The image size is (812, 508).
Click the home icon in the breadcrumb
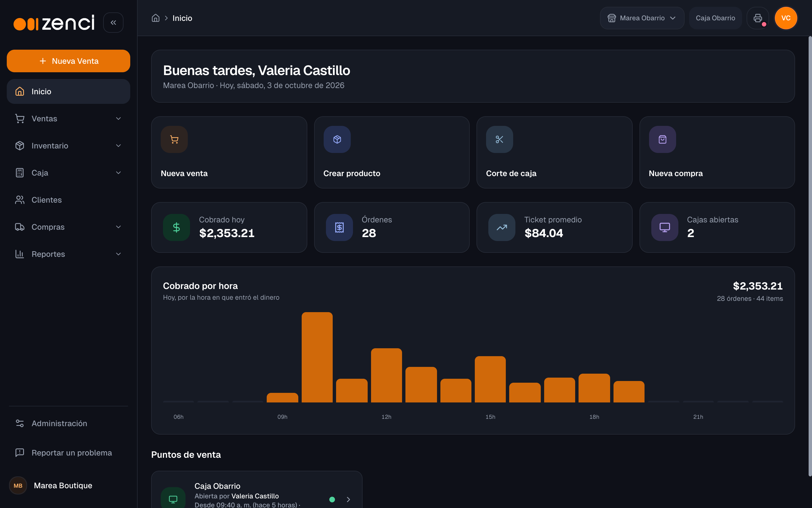(x=155, y=18)
